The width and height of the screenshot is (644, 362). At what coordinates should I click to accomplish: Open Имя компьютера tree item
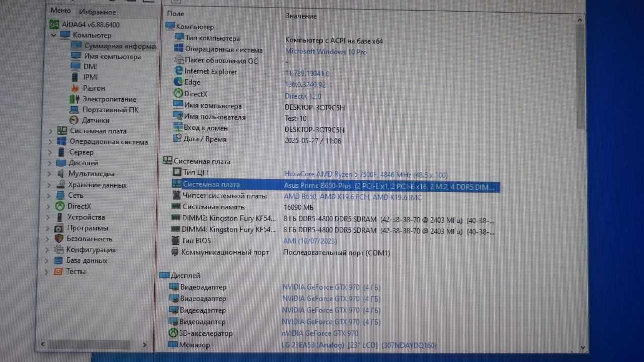tap(112, 57)
